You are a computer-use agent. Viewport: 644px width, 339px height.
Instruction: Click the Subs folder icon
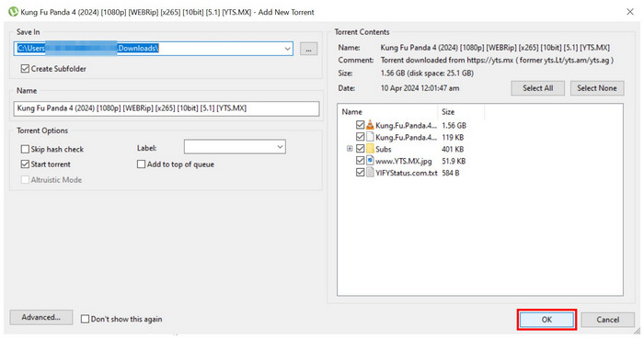point(370,149)
